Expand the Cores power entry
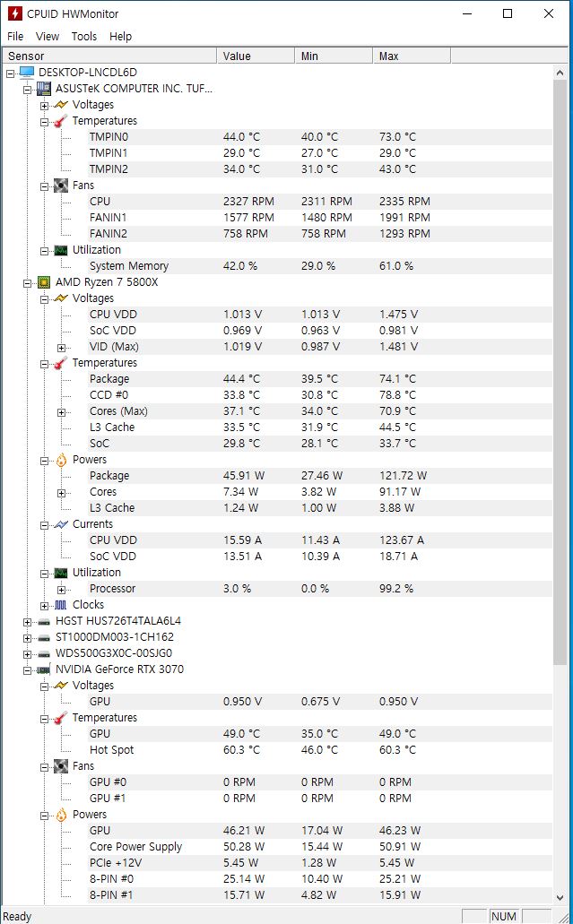The image size is (573, 924). point(61,493)
